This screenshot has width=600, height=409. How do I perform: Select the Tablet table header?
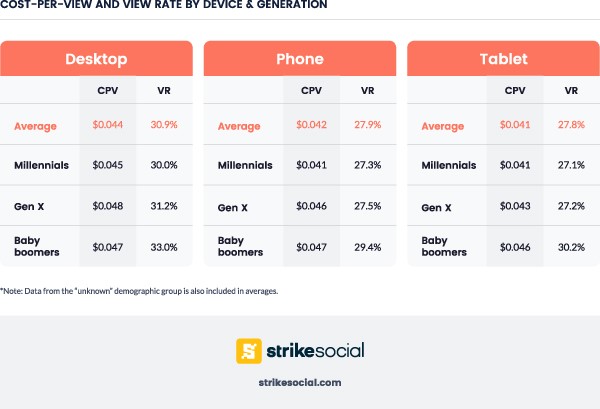(503, 59)
